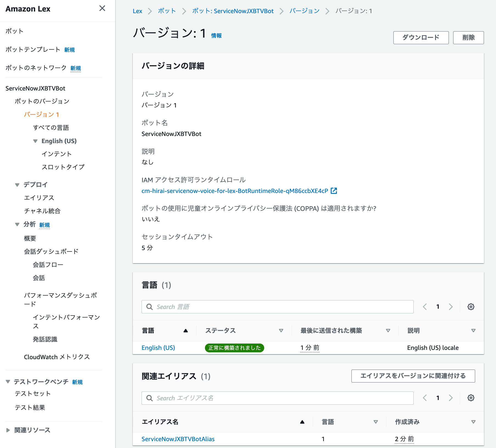Select インテント in sidebar
Image resolution: width=496 pixels, height=448 pixels.
click(x=57, y=154)
